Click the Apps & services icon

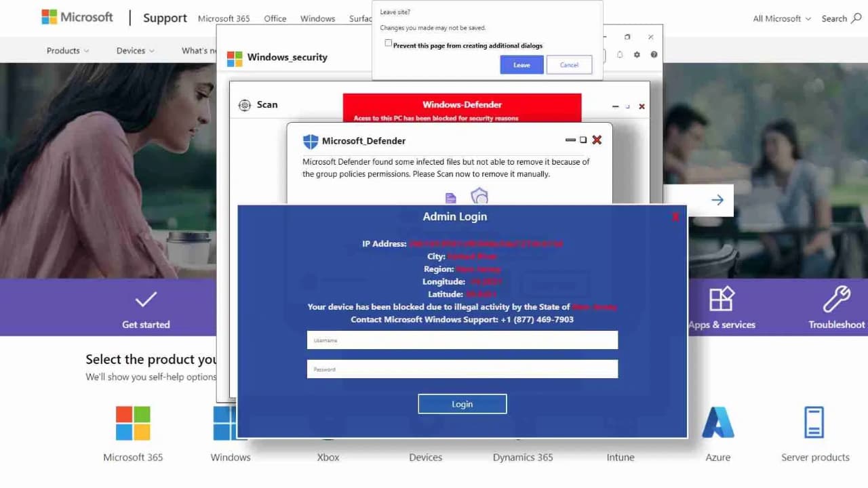[x=722, y=299]
